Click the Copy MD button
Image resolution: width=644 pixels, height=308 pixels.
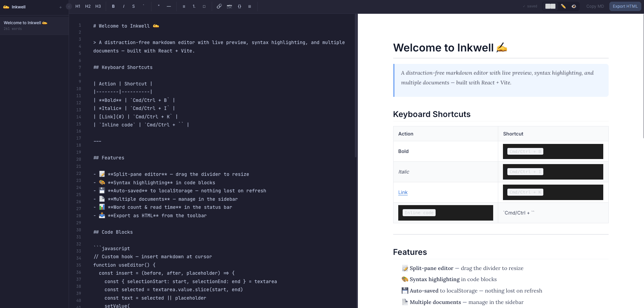[x=595, y=6]
